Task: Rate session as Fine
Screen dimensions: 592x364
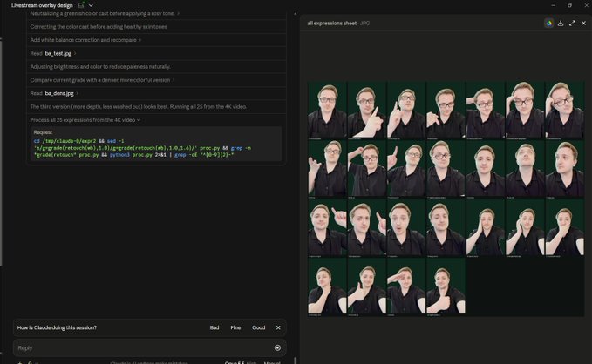Action: click(x=235, y=327)
